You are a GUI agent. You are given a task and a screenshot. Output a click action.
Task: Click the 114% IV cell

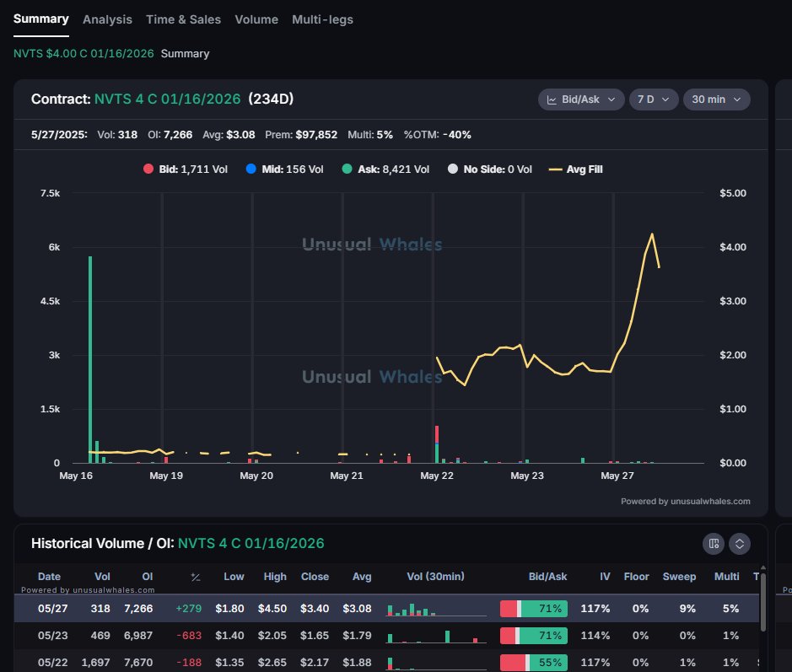pyautogui.click(x=595, y=636)
